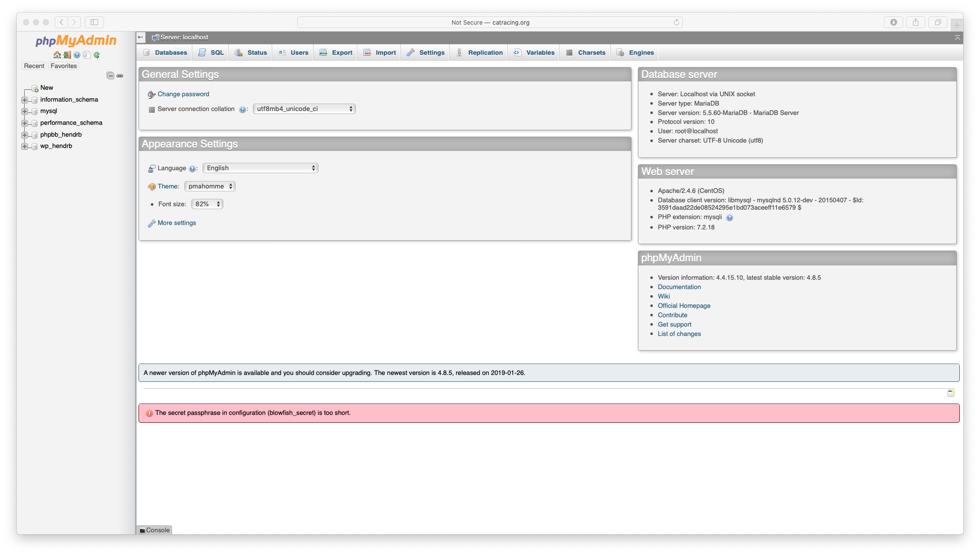Open the Documentation link
This screenshot has width=980, height=555.
tap(679, 287)
